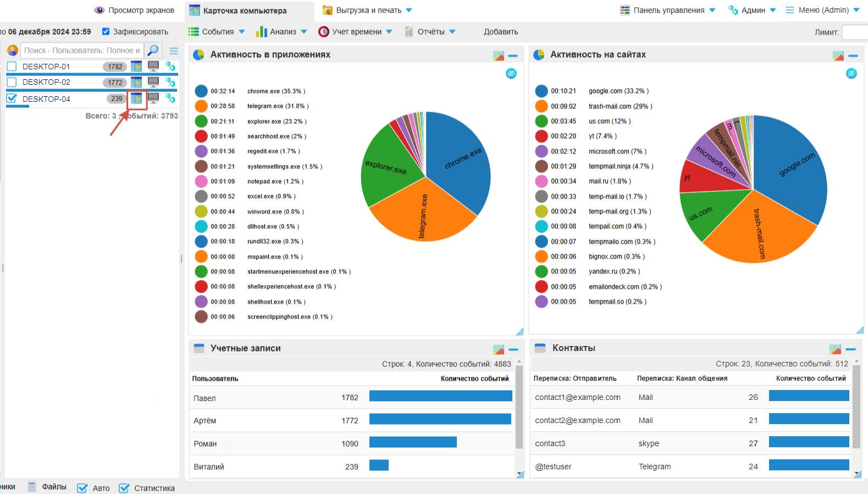Check the DESKTOP-01 checkbox
The height and width of the screenshot is (494, 868).
12,67
